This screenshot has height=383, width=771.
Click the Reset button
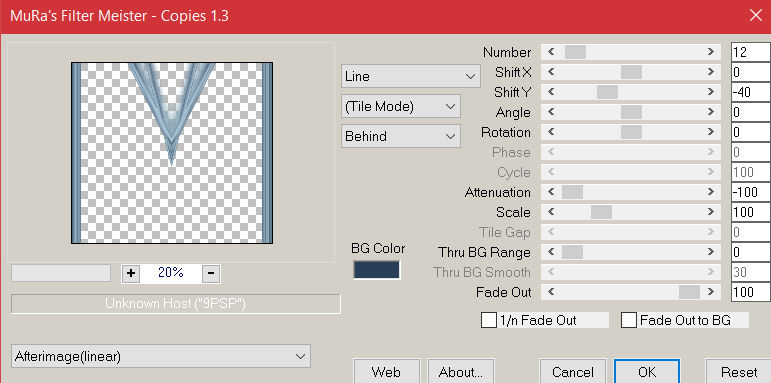pos(739,372)
